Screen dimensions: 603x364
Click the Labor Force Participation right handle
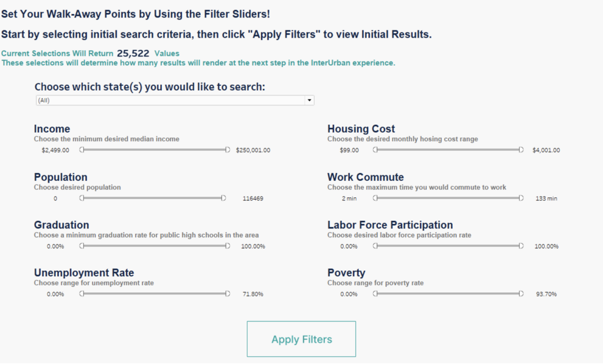pos(521,246)
